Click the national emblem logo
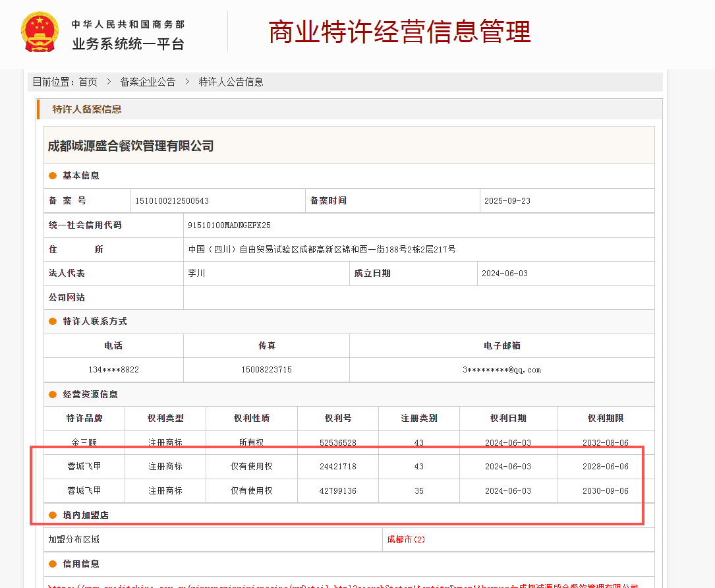 coord(40,32)
